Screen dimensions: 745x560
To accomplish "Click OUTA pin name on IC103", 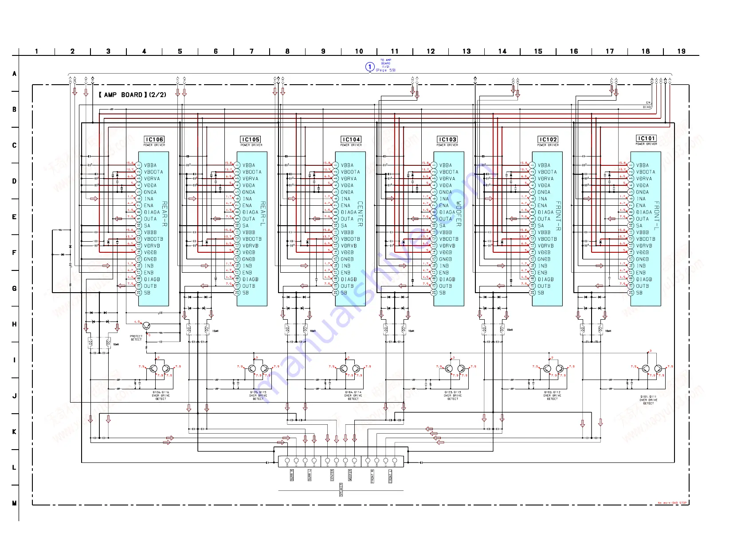I will [446, 219].
